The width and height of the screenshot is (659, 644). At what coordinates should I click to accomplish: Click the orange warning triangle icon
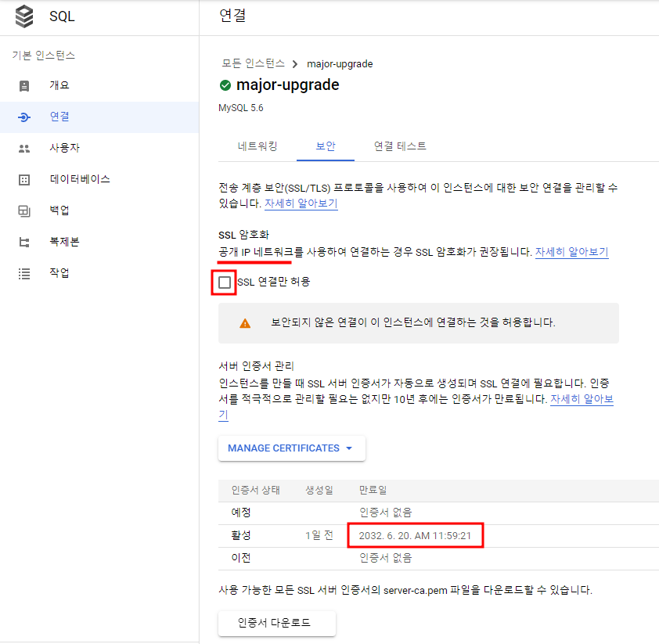[x=245, y=323]
